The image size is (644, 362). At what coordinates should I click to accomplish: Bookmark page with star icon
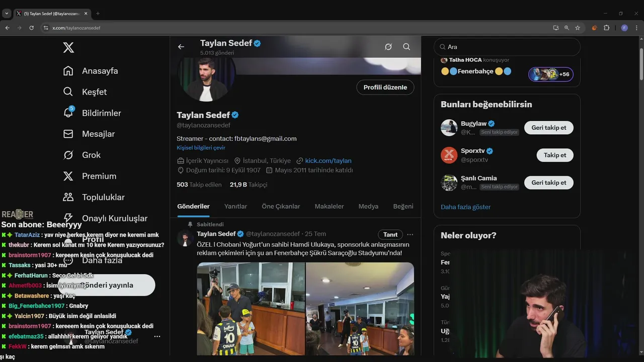[578, 28]
